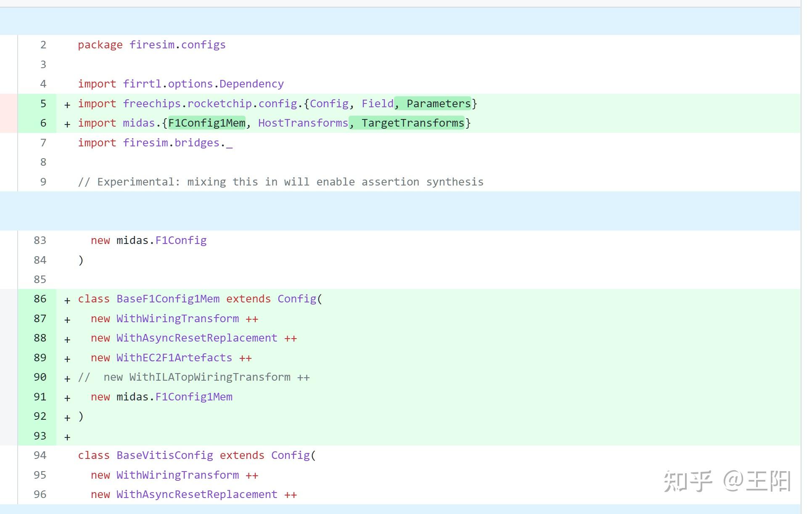Click BaseVitisConfig class name on line 94

[164, 455]
